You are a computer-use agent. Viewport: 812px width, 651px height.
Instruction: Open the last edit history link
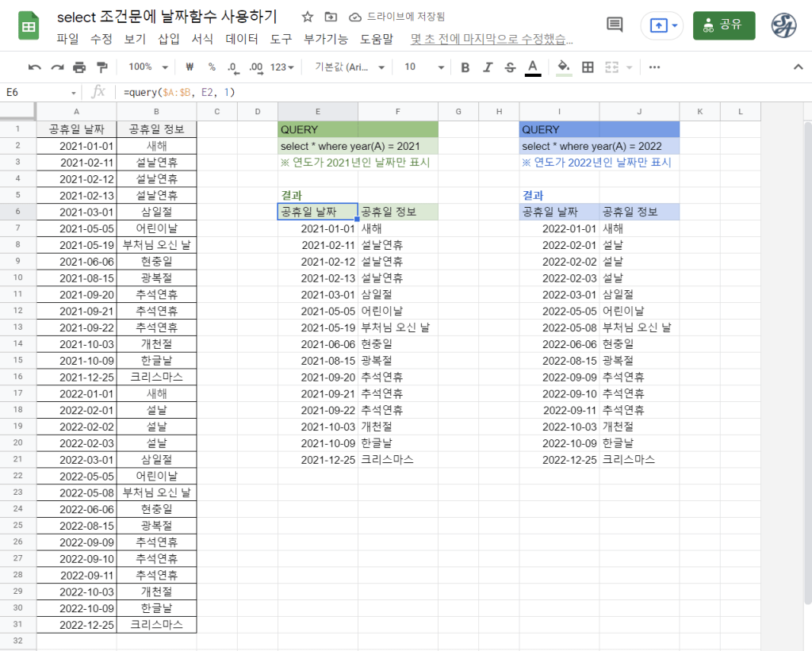pyautogui.click(x=492, y=39)
